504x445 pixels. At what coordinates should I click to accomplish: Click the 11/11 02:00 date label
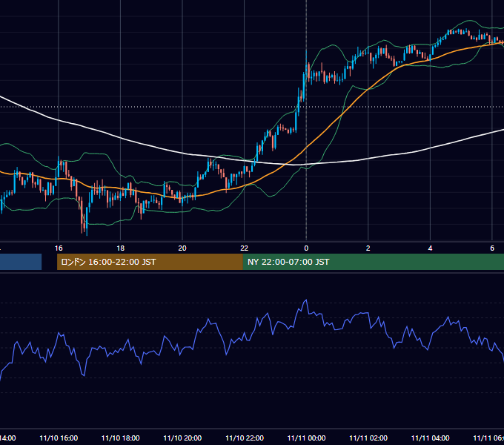(x=368, y=438)
